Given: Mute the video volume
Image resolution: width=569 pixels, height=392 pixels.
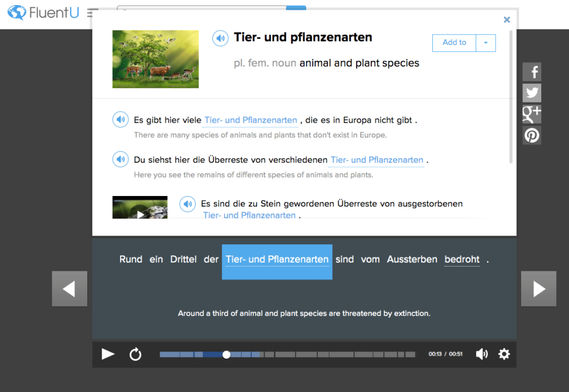Looking at the screenshot, I should pyautogui.click(x=482, y=354).
